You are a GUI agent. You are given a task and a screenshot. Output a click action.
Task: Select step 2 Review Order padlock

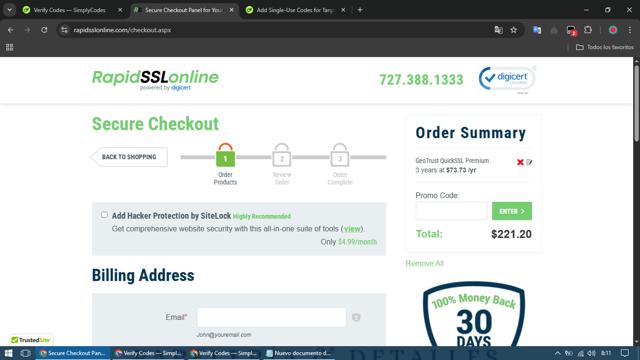tap(282, 155)
